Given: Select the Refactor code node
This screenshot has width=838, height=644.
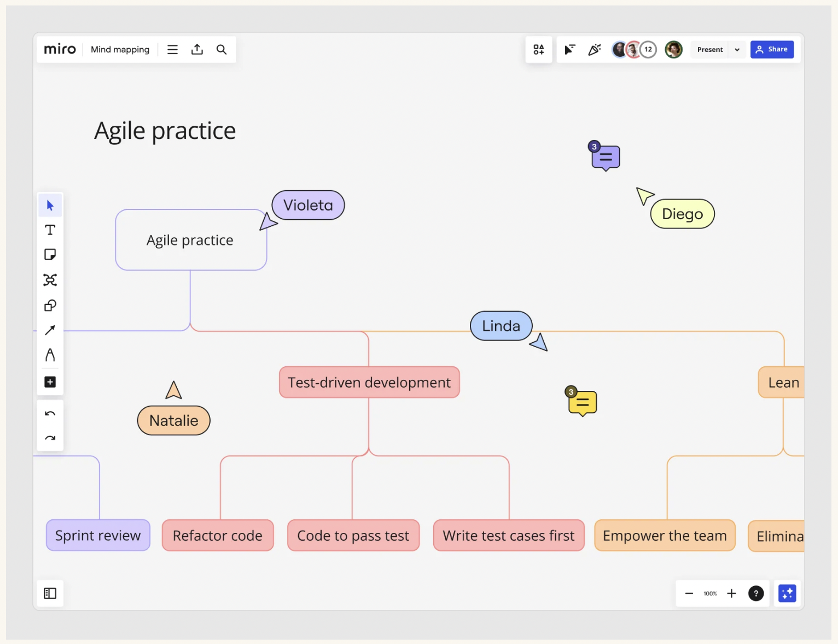Looking at the screenshot, I should (x=218, y=535).
